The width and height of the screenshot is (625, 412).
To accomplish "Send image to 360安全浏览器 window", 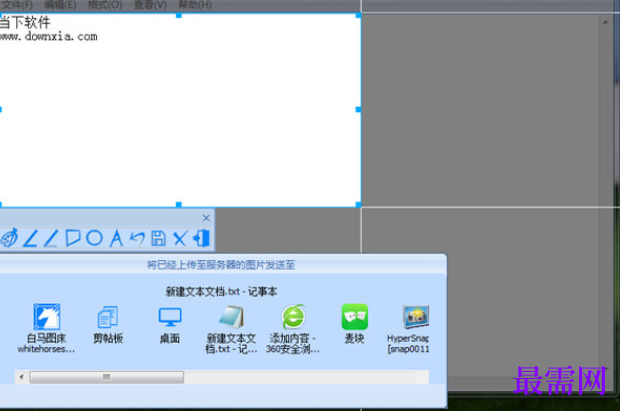I will pyautogui.click(x=293, y=329).
